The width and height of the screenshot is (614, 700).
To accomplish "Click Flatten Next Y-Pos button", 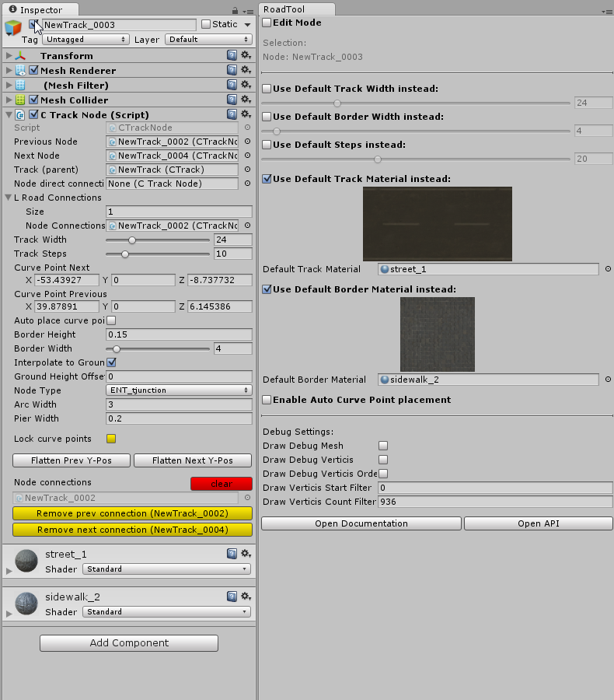I will click(x=193, y=460).
